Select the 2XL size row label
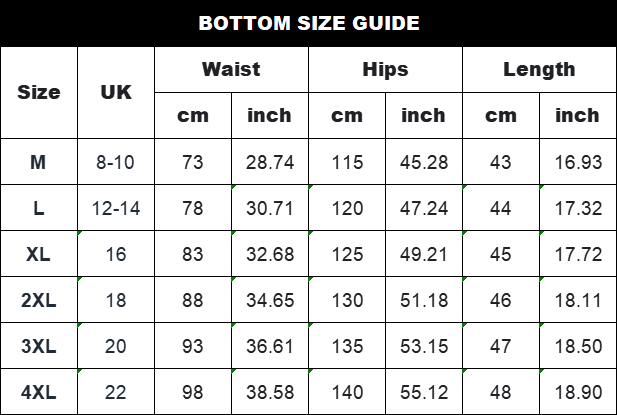 [x=39, y=300]
